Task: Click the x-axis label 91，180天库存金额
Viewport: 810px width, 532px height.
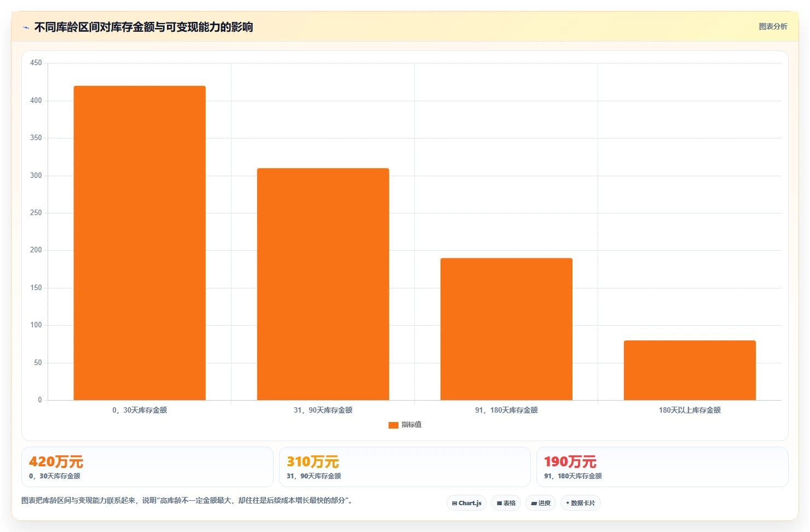Action: tap(506, 410)
